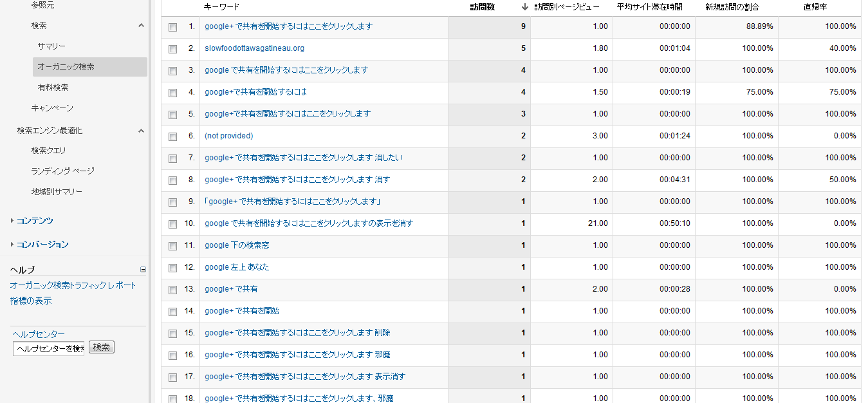
Task: Click the ヘルプセンター search input field
Action: pyautogui.click(x=49, y=348)
